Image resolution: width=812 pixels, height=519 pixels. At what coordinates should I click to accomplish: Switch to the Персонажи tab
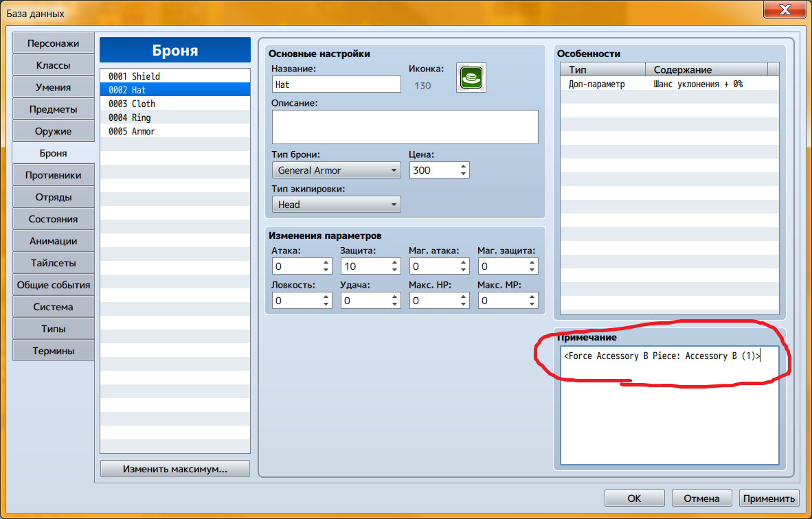[x=53, y=43]
